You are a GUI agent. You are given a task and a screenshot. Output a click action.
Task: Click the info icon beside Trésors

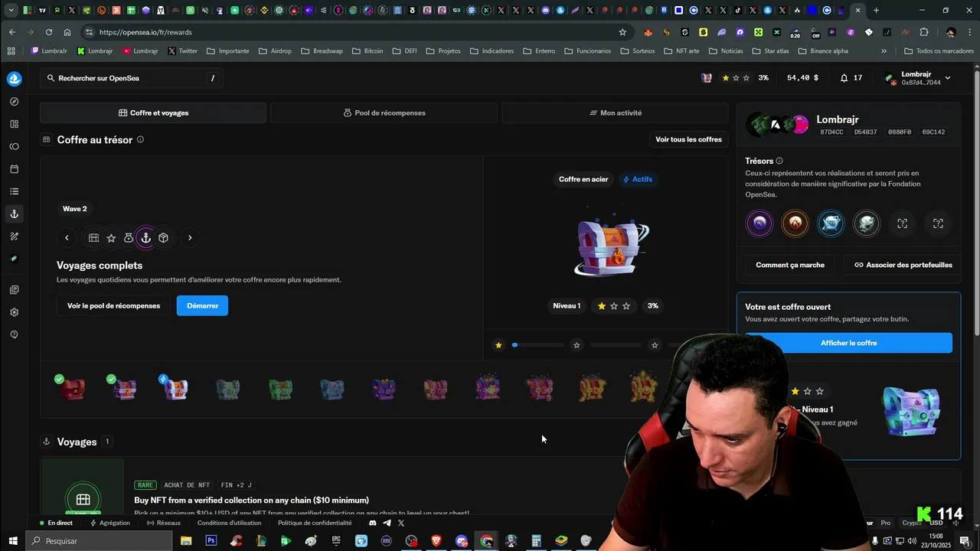click(779, 161)
